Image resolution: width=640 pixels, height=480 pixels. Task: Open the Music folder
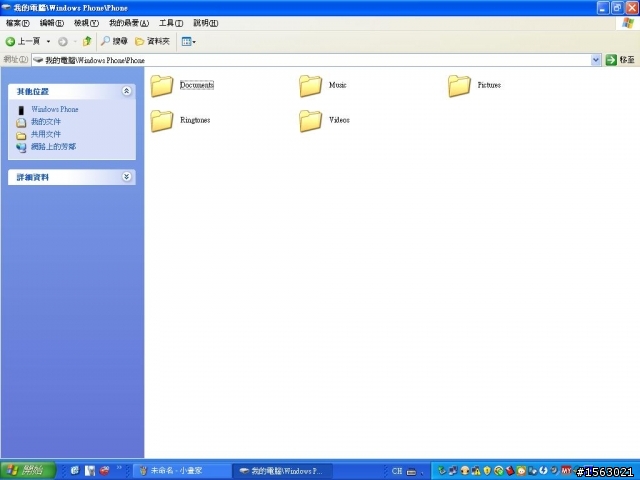310,86
